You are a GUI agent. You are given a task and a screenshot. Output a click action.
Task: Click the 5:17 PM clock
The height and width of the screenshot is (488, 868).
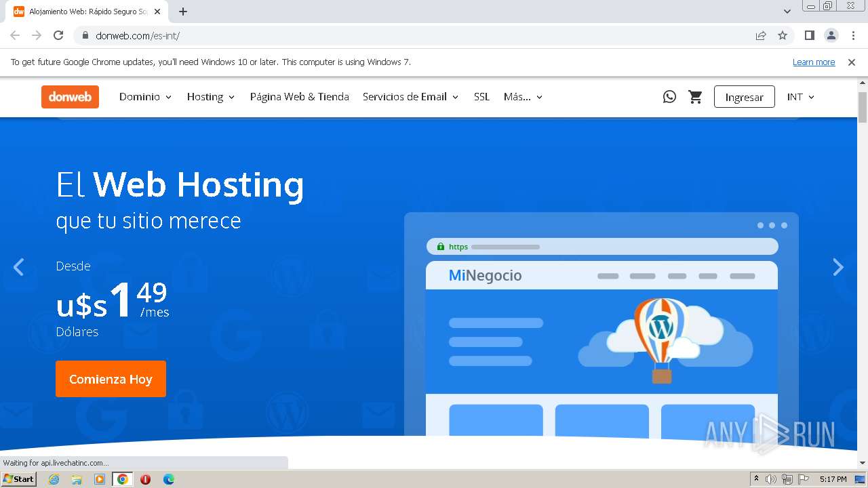pyautogui.click(x=833, y=479)
